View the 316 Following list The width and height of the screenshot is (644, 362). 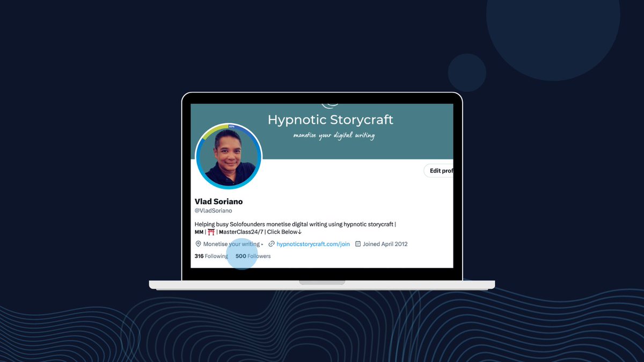(211, 256)
